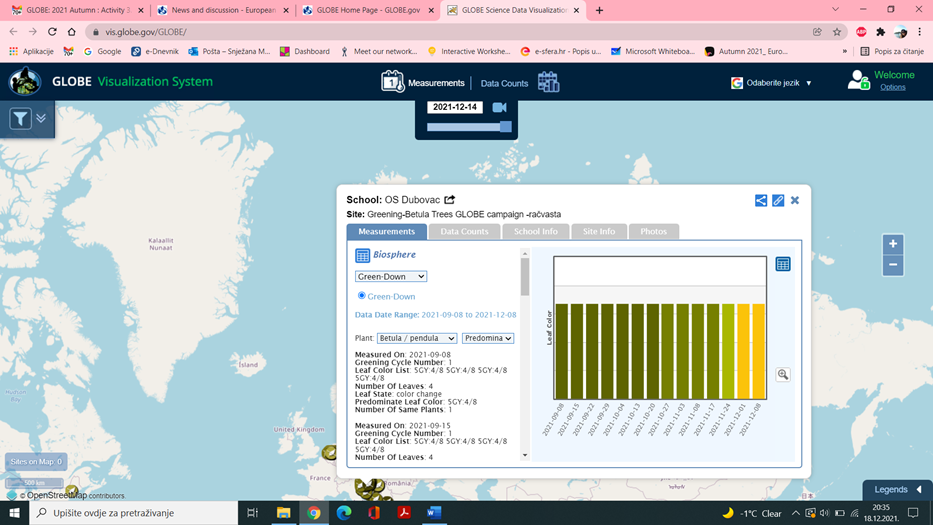This screenshot has height=525, width=933.
Task: Click the edit pencil icon in popup
Action: click(778, 200)
